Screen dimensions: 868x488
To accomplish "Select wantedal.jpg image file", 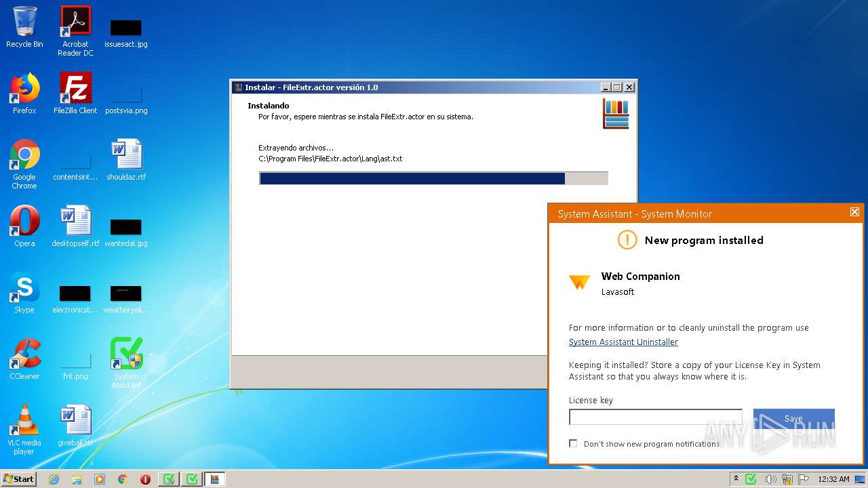I will [126, 232].
